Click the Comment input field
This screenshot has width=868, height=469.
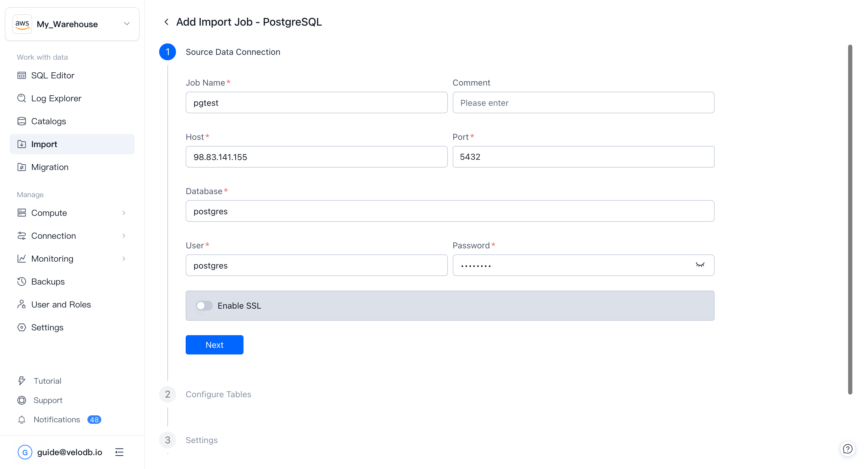pyautogui.click(x=583, y=102)
